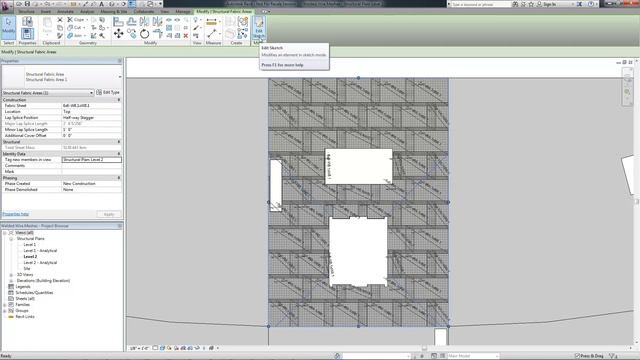Select the Rotate tool

click(x=144, y=34)
